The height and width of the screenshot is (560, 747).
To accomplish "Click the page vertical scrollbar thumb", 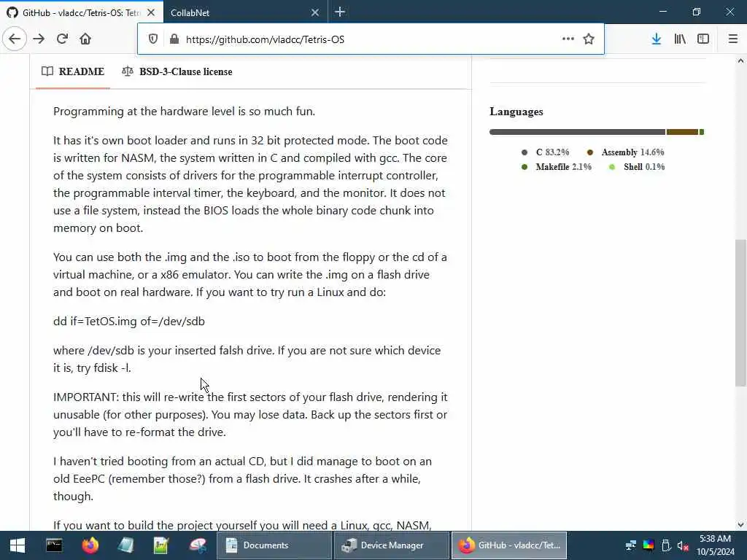I will tap(740, 312).
